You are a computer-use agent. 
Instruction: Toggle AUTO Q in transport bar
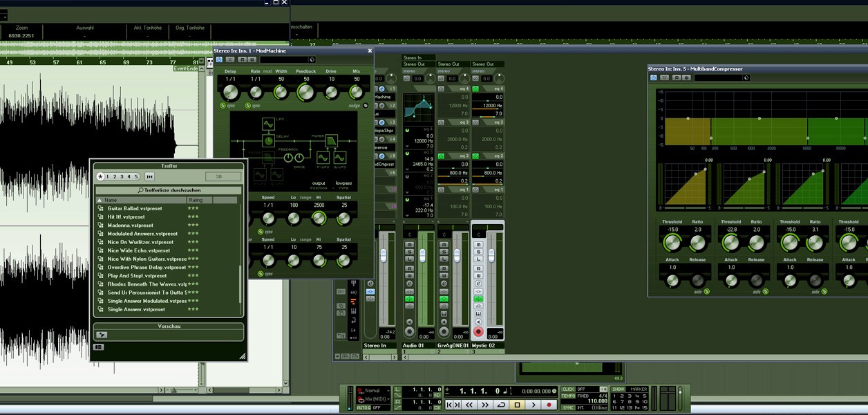click(364, 407)
